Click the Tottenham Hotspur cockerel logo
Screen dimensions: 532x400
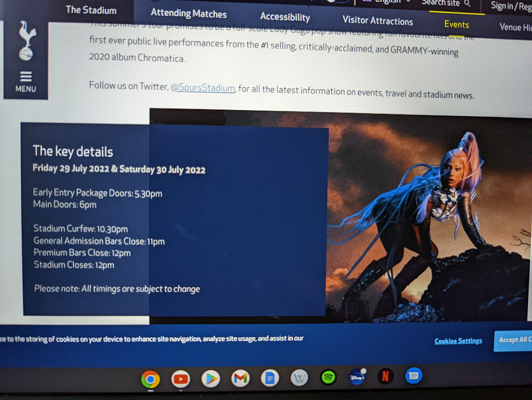(27, 40)
